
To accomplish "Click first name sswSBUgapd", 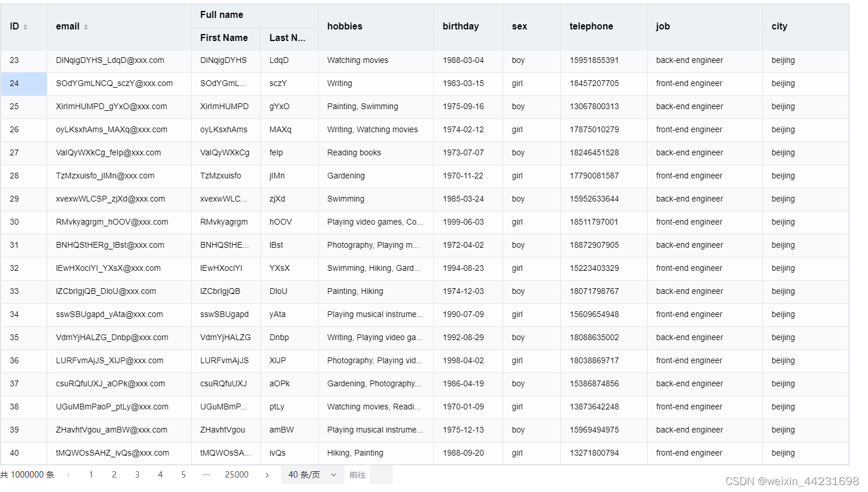I will click(225, 315).
